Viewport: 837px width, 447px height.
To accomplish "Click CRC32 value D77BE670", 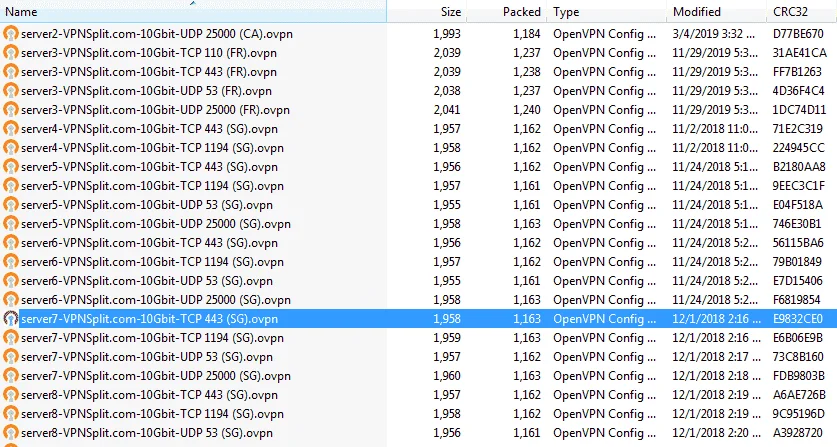I will 798,34.
